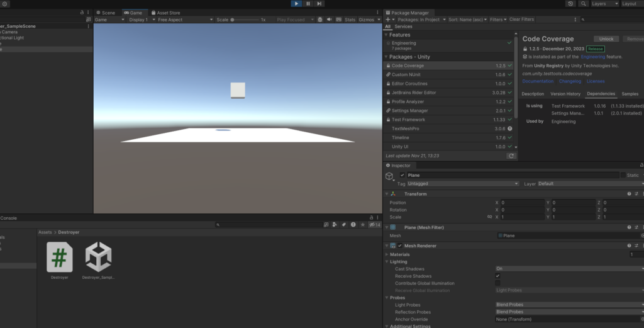The image size is (644, 328).
Task: Toggle Frame Debugger bug icon in Game view
Action: (x=320, y=20)
